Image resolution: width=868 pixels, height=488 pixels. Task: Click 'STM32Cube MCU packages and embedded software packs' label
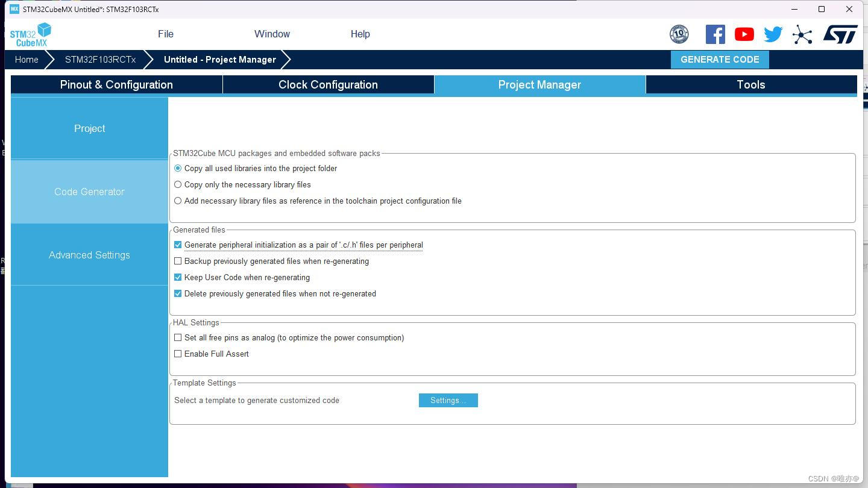277,153
